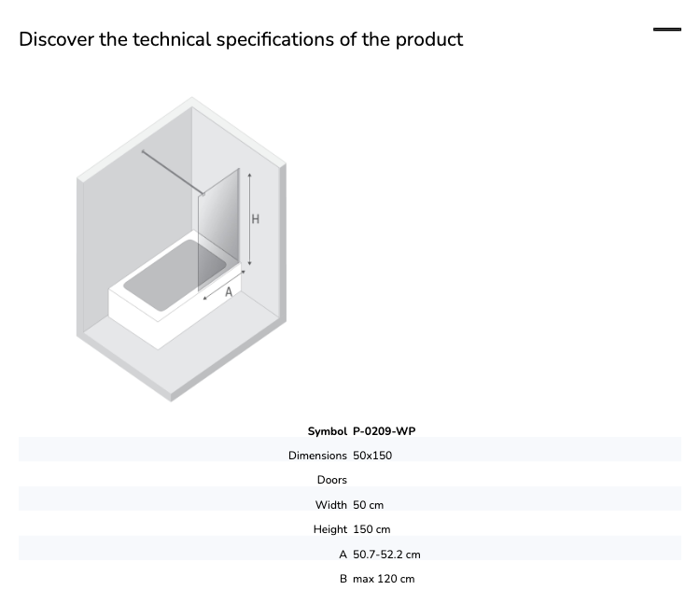This screenshot has width=700, height=604.
Task: Select the B max 120 cm value
Action: tap(384, 579)
